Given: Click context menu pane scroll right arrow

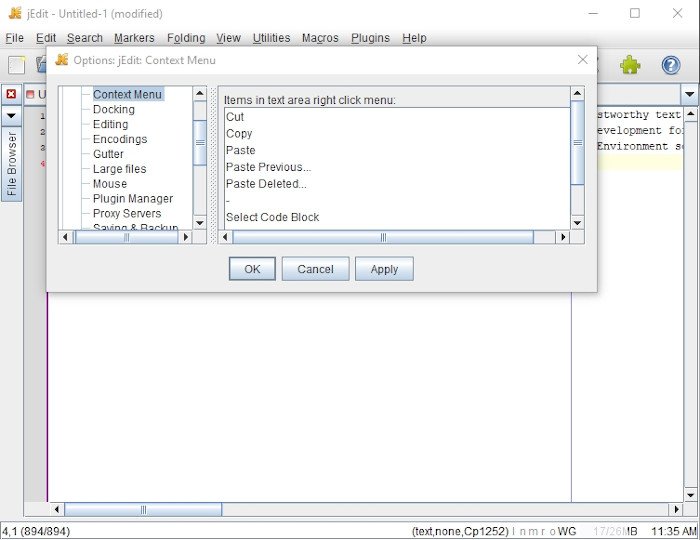Looking at the screenshot, I should click(563, 237).
